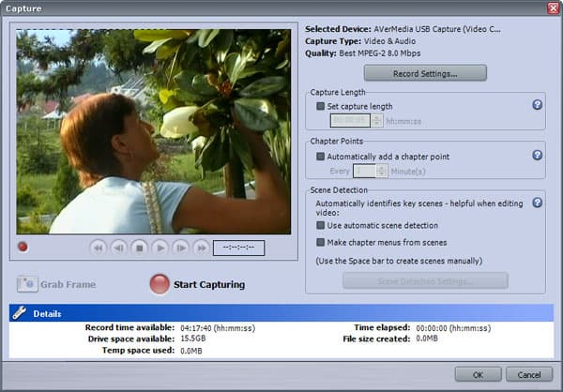Click the Selected Device AVerMedia USB Capture text
563x392 pixels.
(403, 29)
